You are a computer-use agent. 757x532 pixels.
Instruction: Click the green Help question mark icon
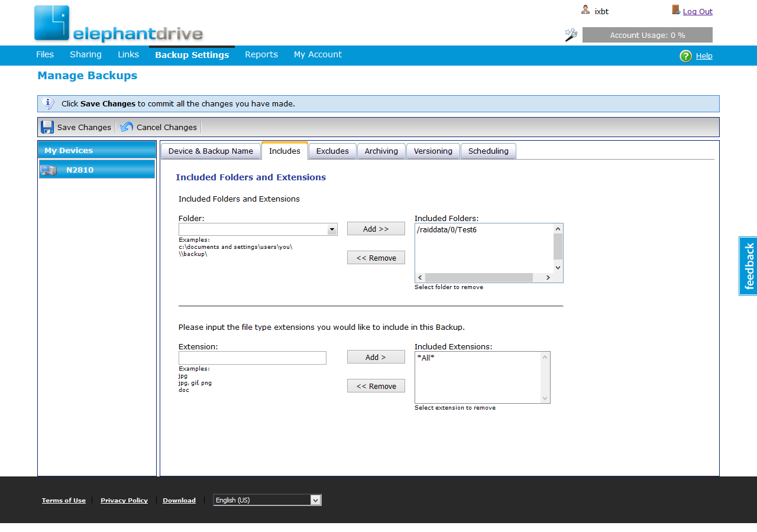686,56
